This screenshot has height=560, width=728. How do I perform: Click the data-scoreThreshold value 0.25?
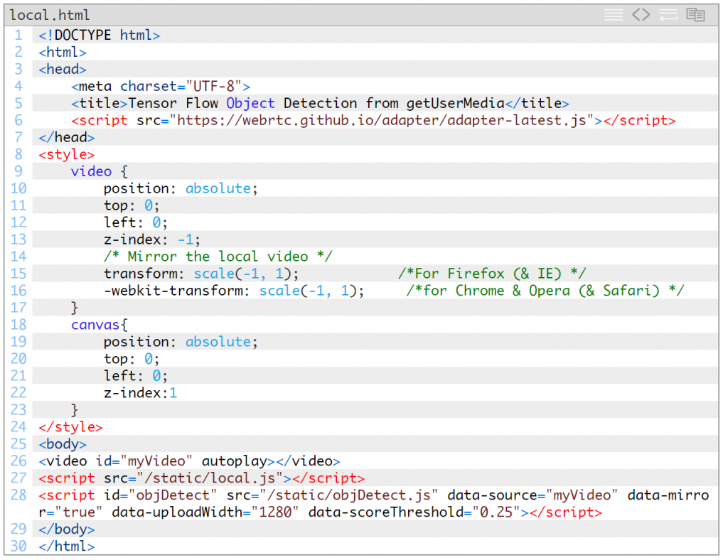point(496,512)
